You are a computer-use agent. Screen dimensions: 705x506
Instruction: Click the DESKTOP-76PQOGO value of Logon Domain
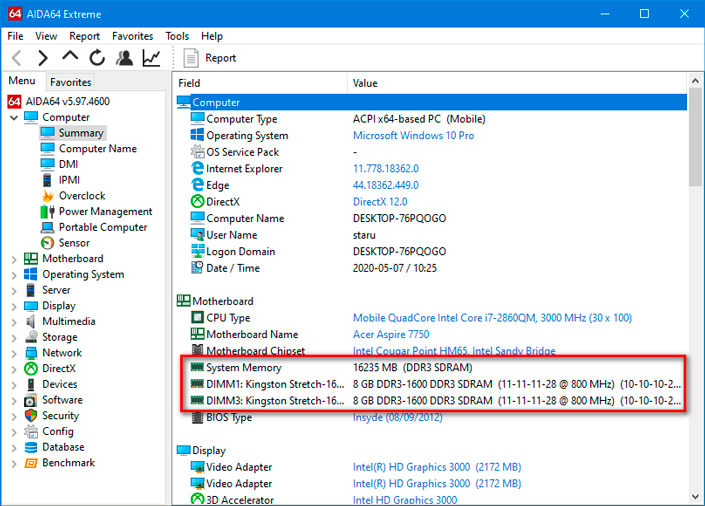399,251
